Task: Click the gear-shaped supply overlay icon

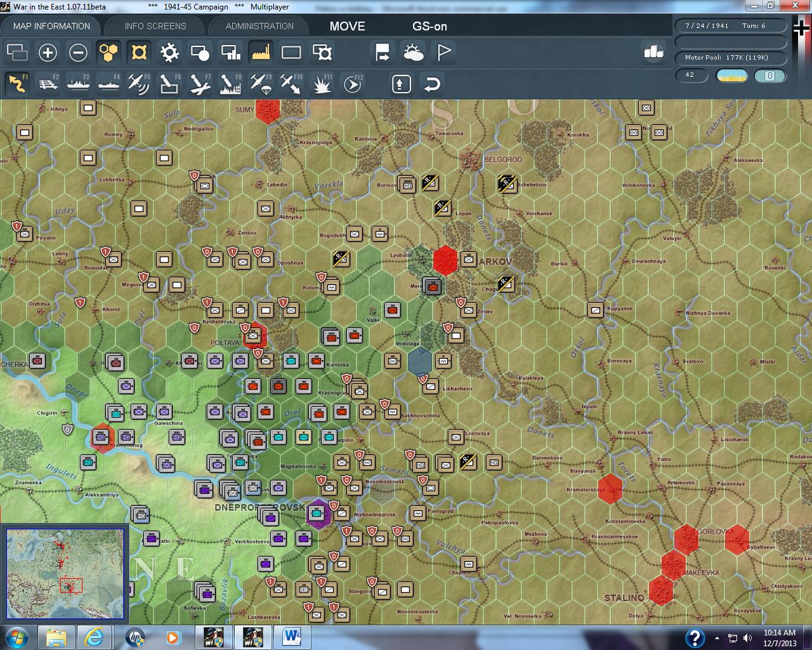Action: pos(169,52)
